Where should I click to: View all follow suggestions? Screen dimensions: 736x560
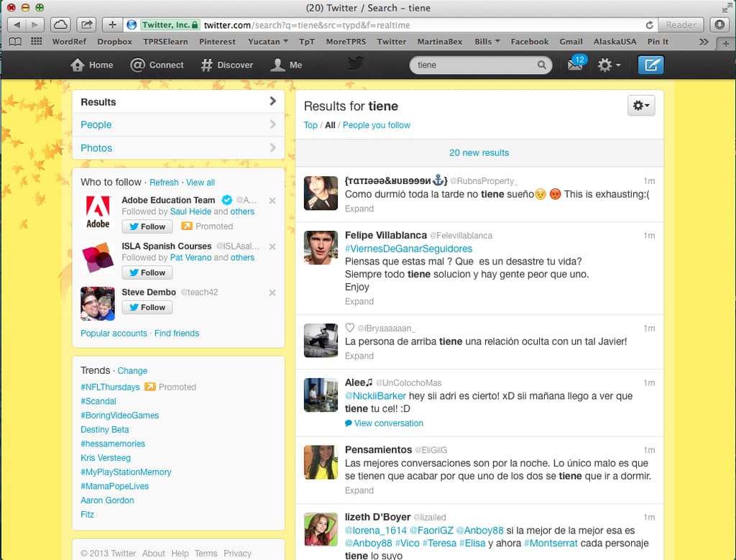tap(201, 183)
